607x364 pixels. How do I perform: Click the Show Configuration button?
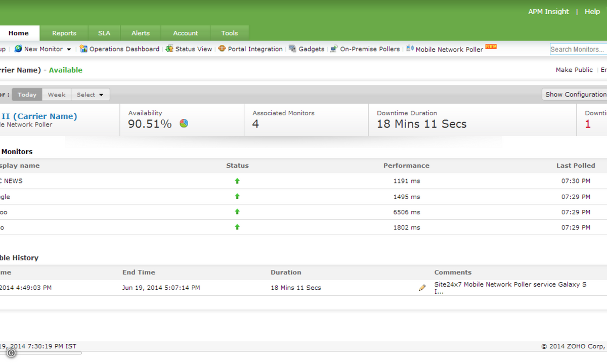pyautogui.click(x=576, y=95)
